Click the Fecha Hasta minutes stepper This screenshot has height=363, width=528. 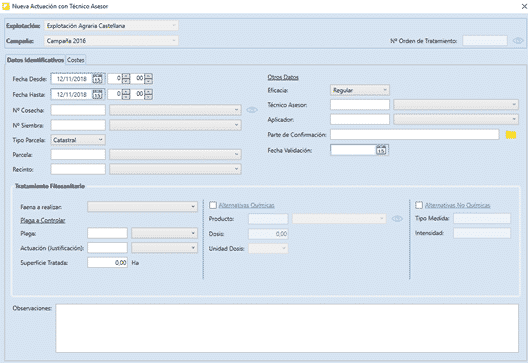(148, 94)
